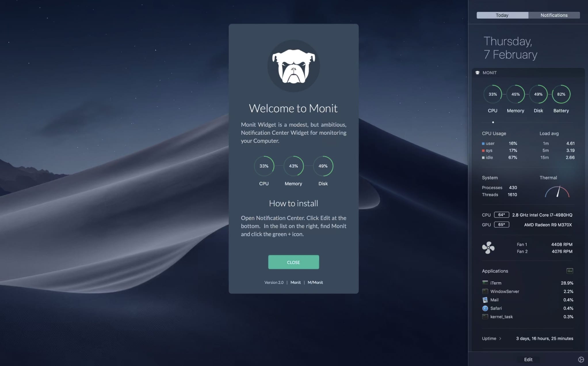Expand the Uptime chevron
The height and width of the screenshot is (366, 588).
(x=500, y=338)
